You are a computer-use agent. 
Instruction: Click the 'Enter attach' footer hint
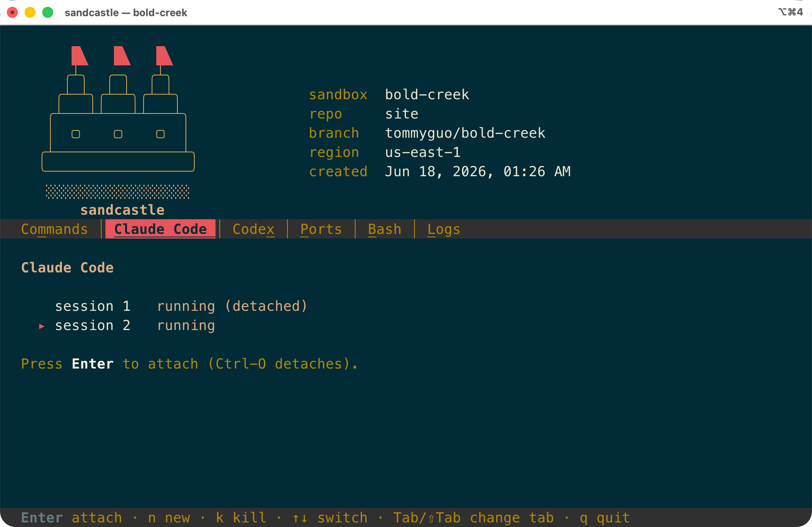72,518
